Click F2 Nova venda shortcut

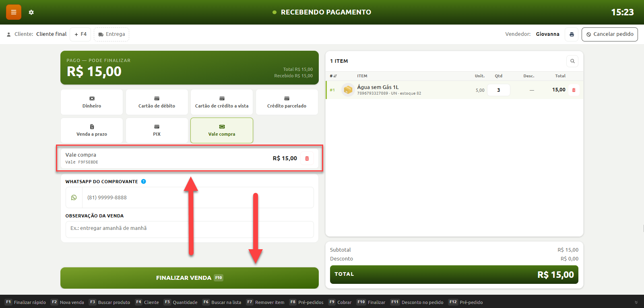(x=68, y=302)
